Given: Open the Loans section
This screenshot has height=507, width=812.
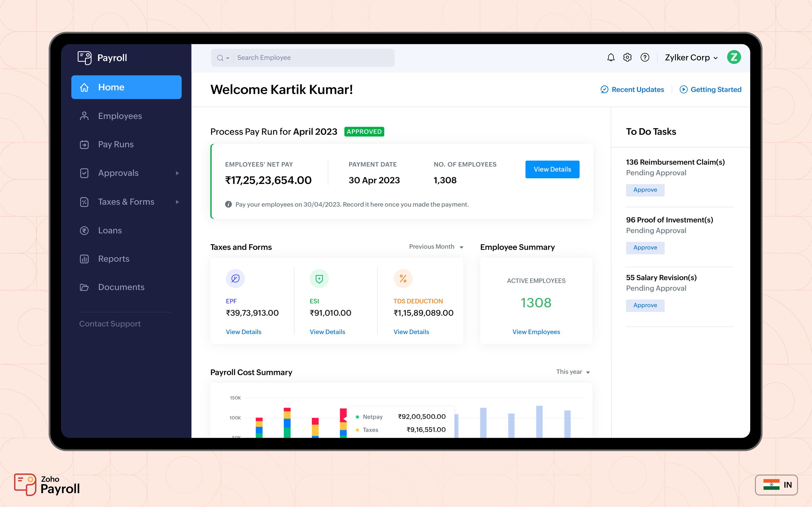Looking at the screenshot, I should (110, 230).
